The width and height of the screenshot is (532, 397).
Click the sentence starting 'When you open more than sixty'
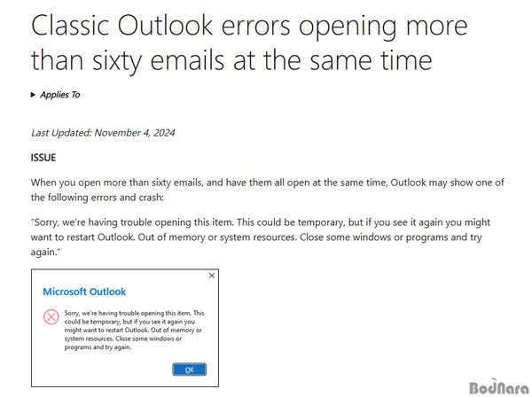click(268, 183)
